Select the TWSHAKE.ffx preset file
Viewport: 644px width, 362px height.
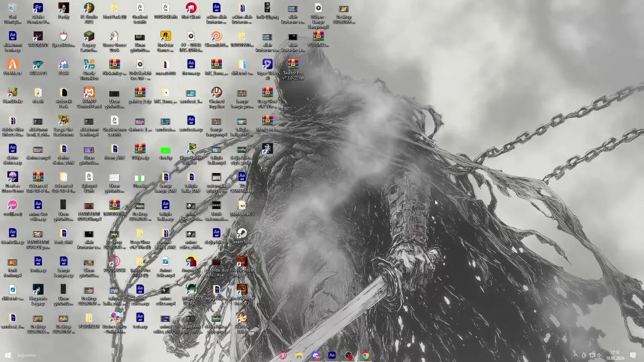click(166, 11)
